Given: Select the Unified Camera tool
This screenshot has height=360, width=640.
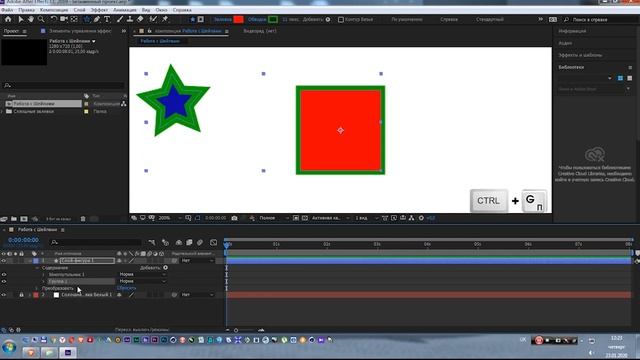Looking at the screenshot, I should pyautogui.click(x=64, y=19).
